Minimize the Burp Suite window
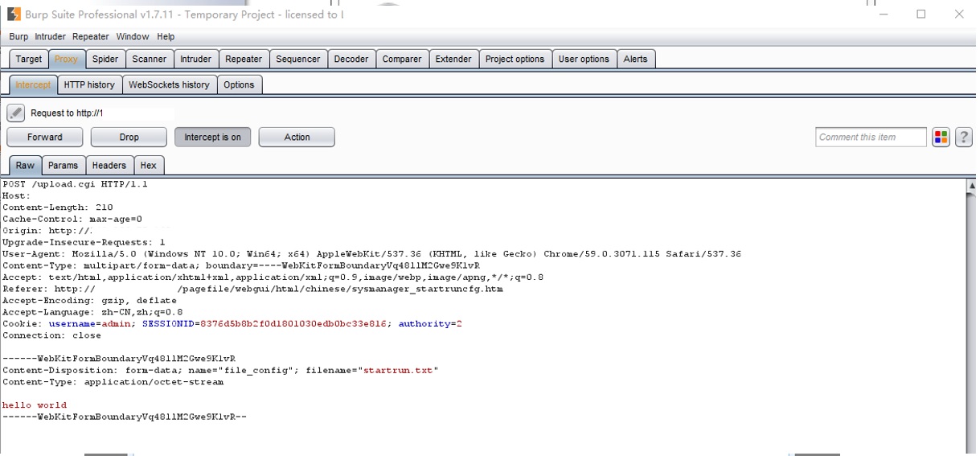The width and height of the screenshot is (980, 456). click(x=884, y=14)
